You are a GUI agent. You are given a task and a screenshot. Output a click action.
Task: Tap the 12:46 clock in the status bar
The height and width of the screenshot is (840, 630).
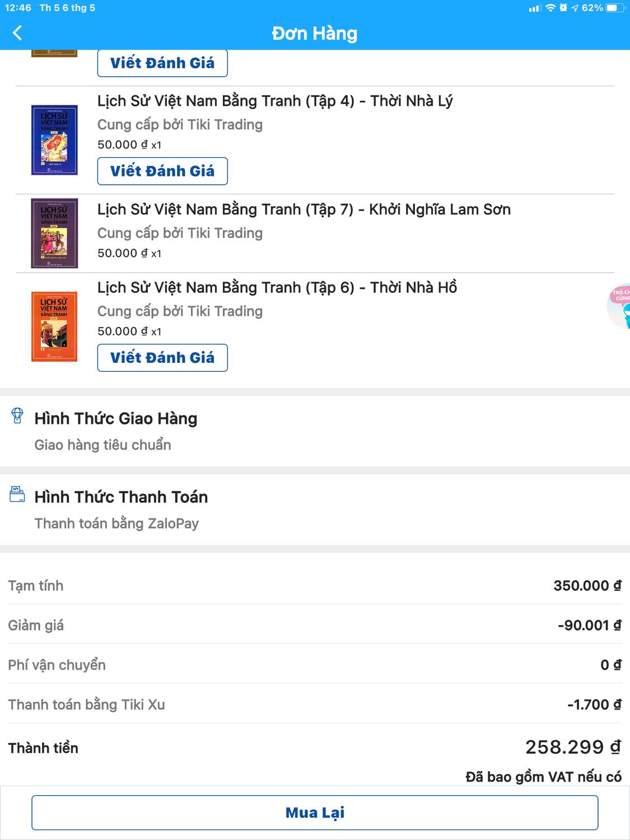tap(18, 7)
